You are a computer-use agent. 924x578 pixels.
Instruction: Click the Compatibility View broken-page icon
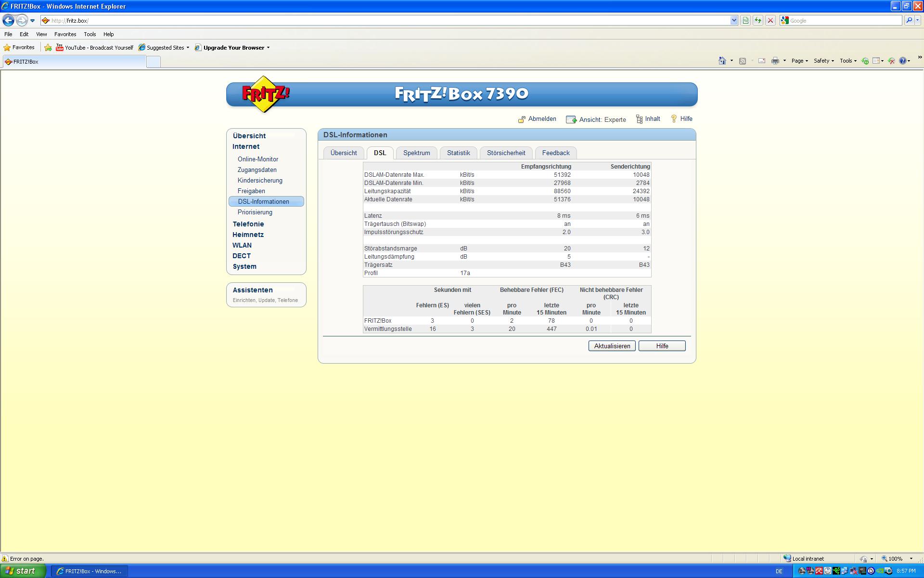pos(745,20)
